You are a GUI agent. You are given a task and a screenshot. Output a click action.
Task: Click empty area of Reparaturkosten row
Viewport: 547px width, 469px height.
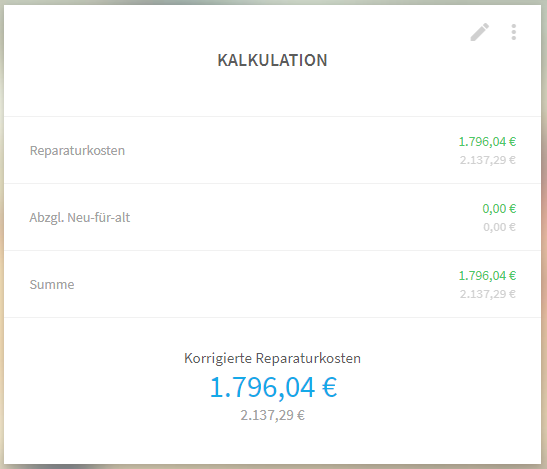click(x=279, y=150)
